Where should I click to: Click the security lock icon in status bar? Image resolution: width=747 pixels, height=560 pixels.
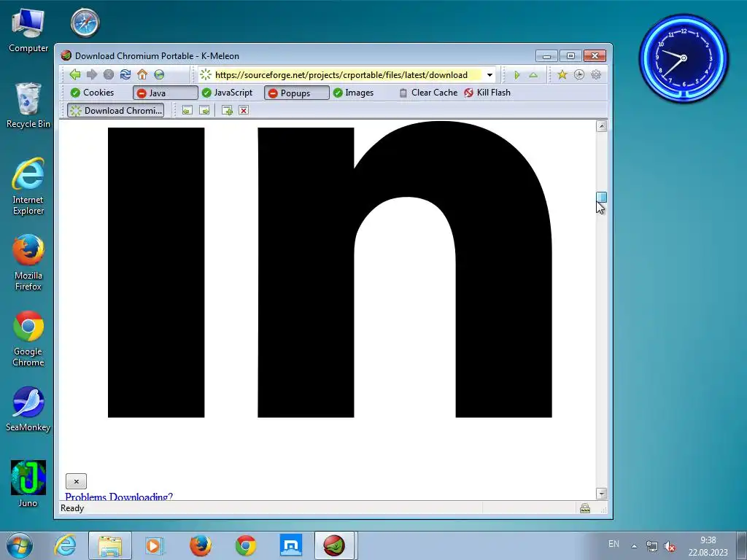(x=585, y=508)
